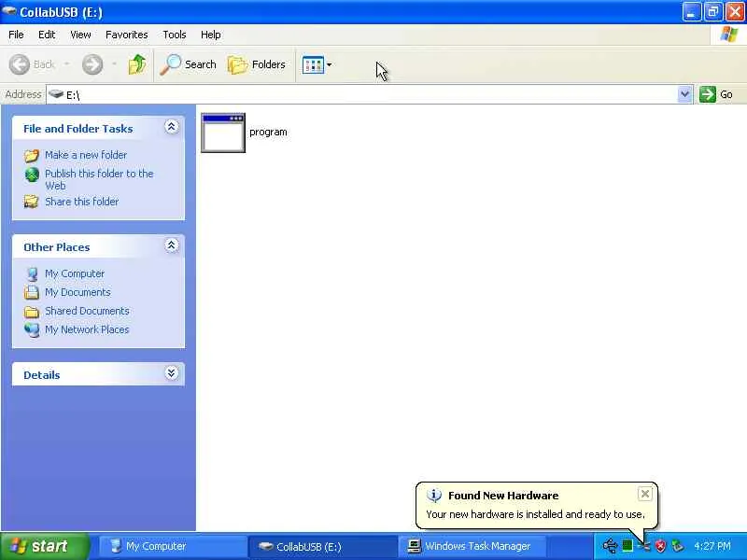Click the Make a new folder icon
The width and height of the screenshot is (747, 560).
(x=32, y=155)
